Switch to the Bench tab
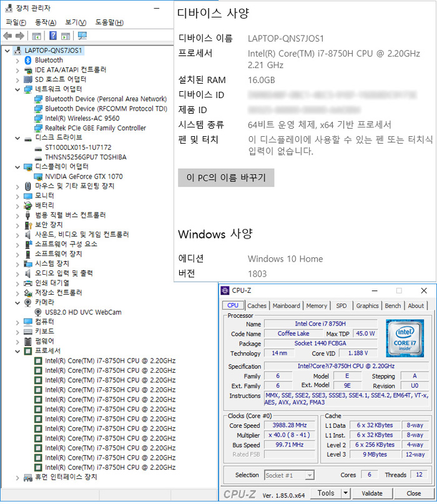This screenshot has height=504, width=437. pos(393,305)
